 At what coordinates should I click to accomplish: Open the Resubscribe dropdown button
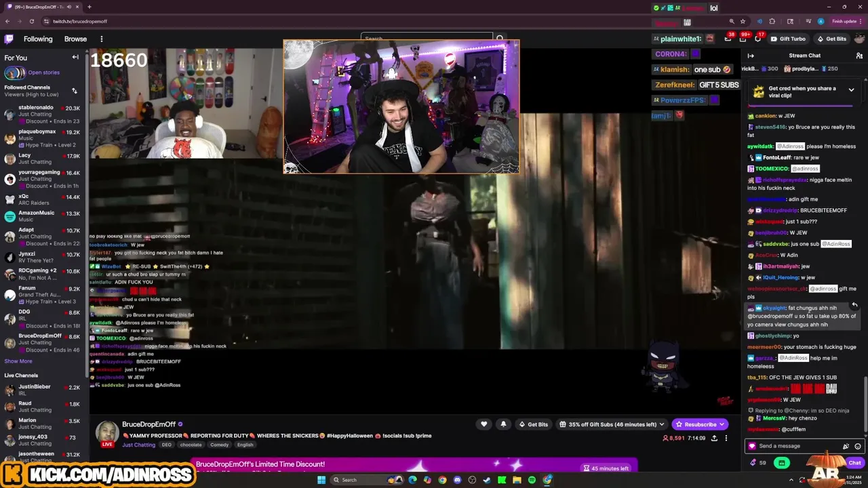(700, 424)
